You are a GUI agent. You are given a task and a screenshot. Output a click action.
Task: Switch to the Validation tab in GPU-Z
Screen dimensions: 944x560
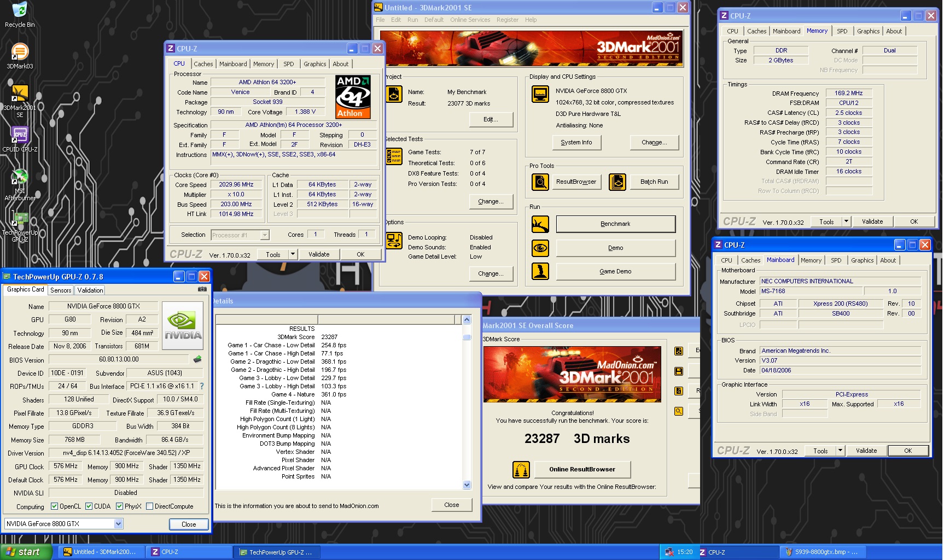coord(90,290)
